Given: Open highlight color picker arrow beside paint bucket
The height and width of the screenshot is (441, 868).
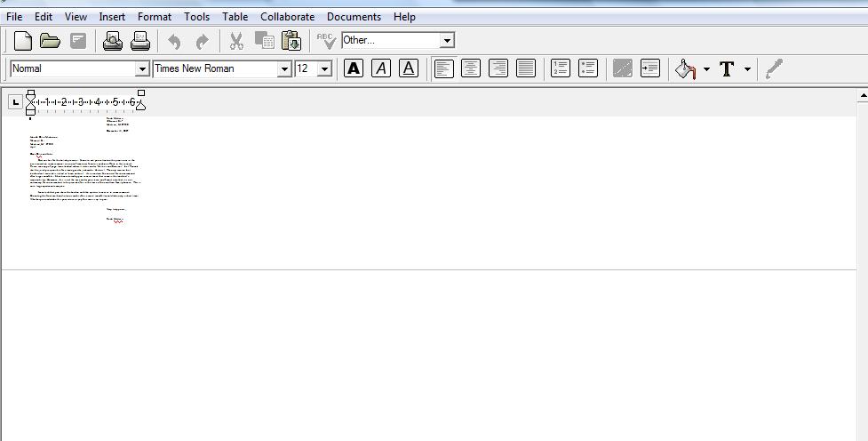Looking at the screenshot, I should tap(706, 69).
